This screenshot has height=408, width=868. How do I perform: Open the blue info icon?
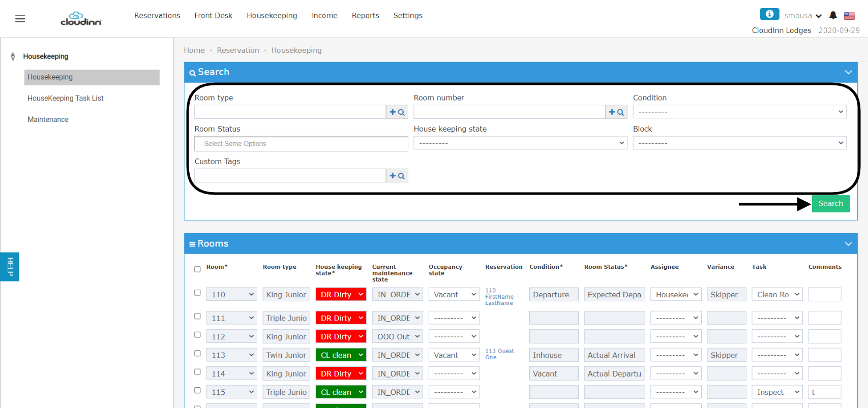769,14
